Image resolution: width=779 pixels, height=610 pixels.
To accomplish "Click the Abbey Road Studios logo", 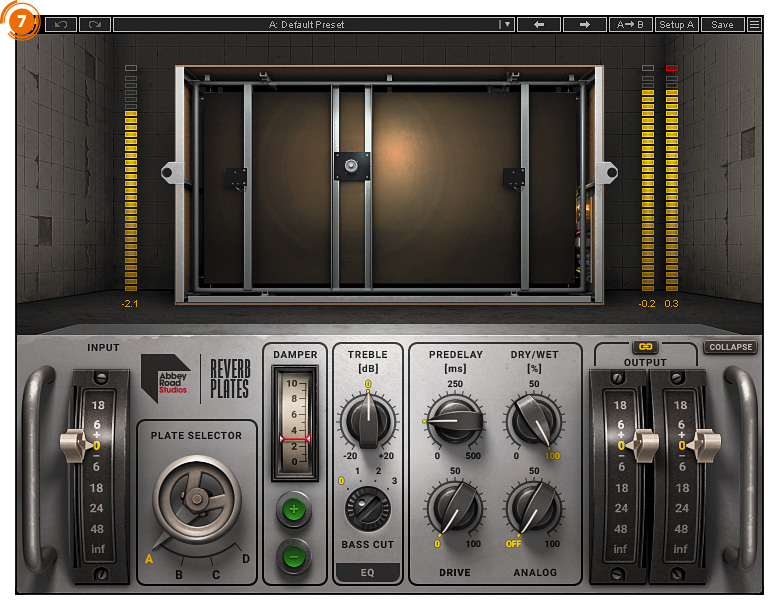I will coord(165,378).
